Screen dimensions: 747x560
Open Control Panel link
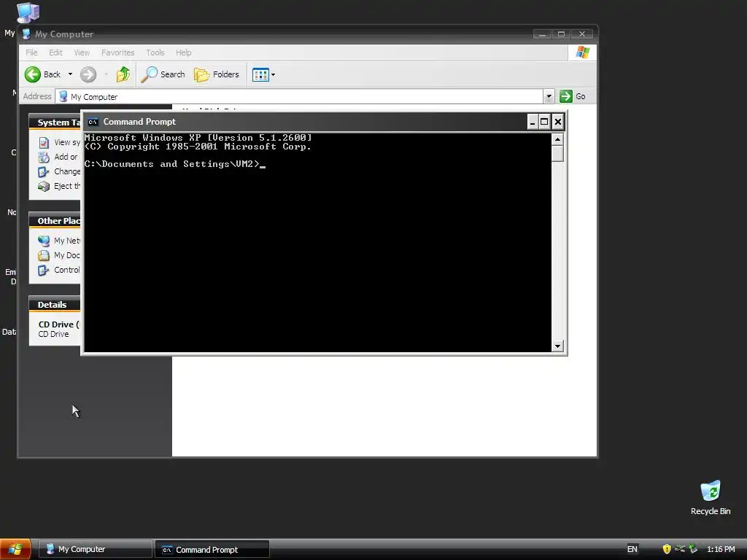67,270
